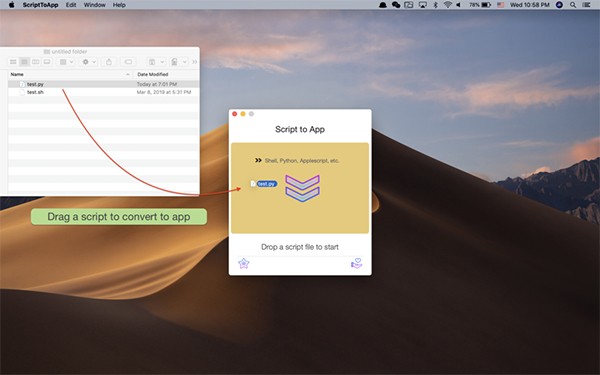Click the "Drop a script file to start" text
The width and height of the screenshot is (600, 375).
point(300,247)
